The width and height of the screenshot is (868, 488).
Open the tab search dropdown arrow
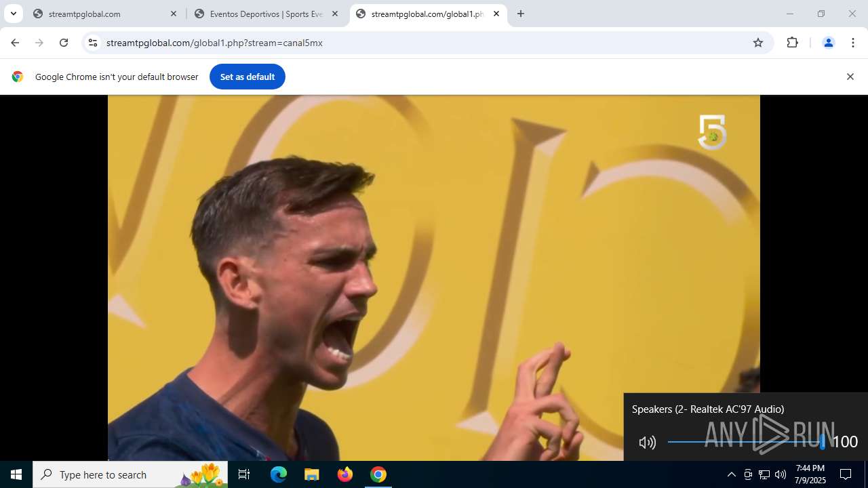coord(13,14)
